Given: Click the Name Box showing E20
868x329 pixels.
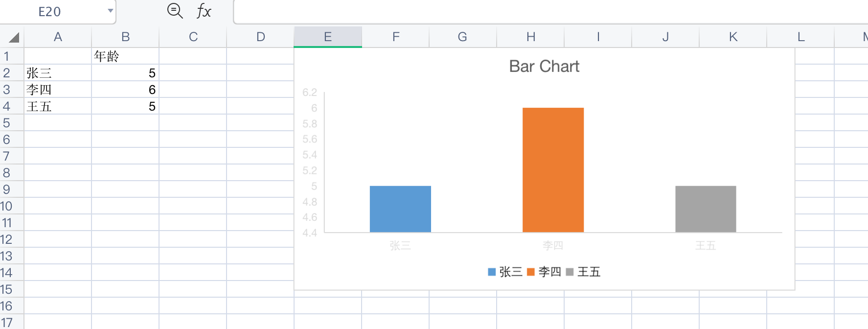Looking at the screenshot, I should (x=49, y=12).
